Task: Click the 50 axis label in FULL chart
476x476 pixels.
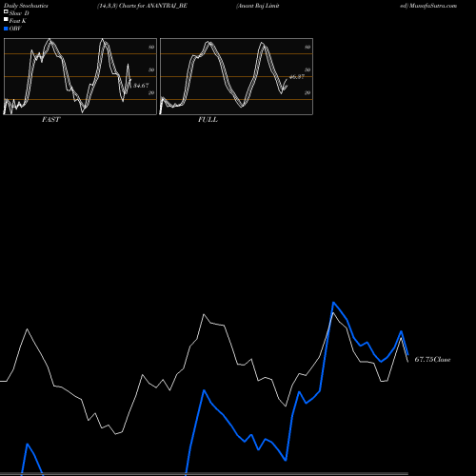Action: click(307, 69)
